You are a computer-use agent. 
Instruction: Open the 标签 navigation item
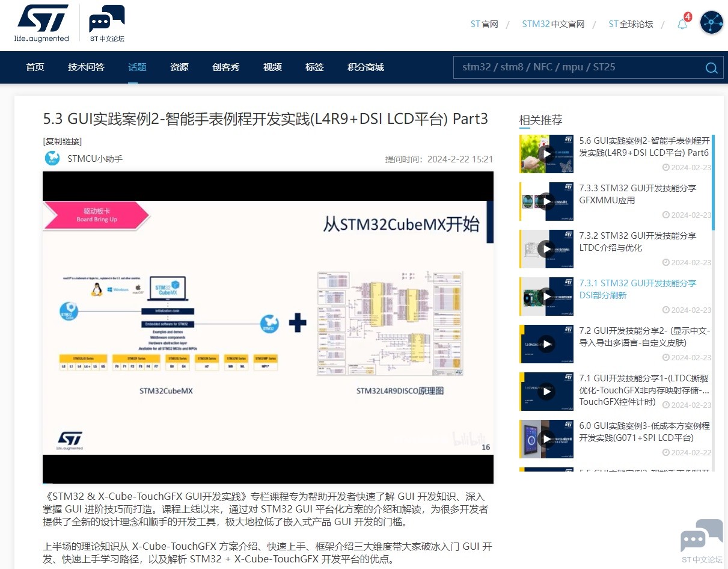[314, 67]
